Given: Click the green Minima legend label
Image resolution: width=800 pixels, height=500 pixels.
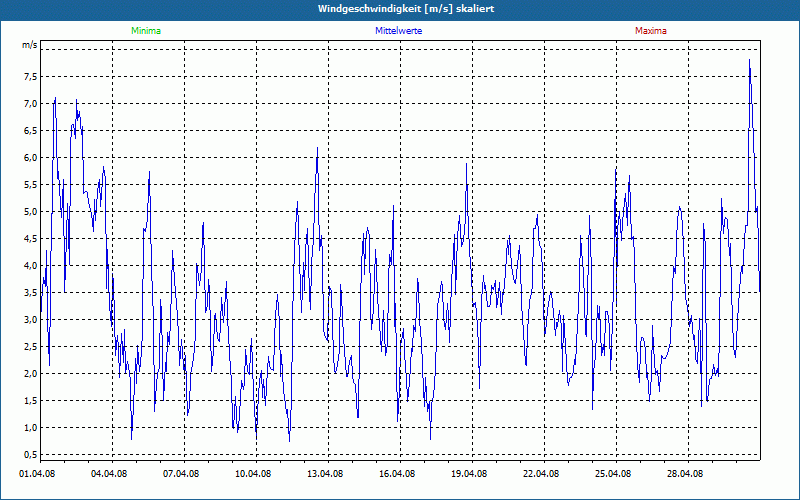Looking at the screenshot, I should click(146, 31).
